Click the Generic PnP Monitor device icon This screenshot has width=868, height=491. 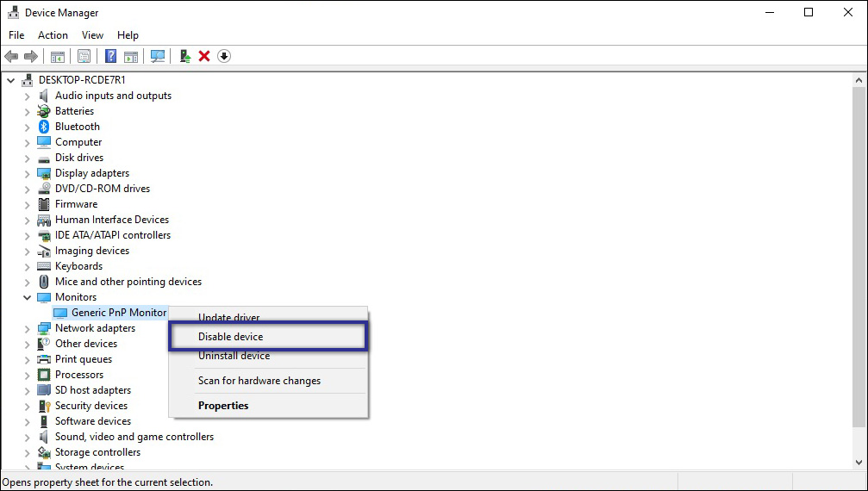[x=60, y=313]
